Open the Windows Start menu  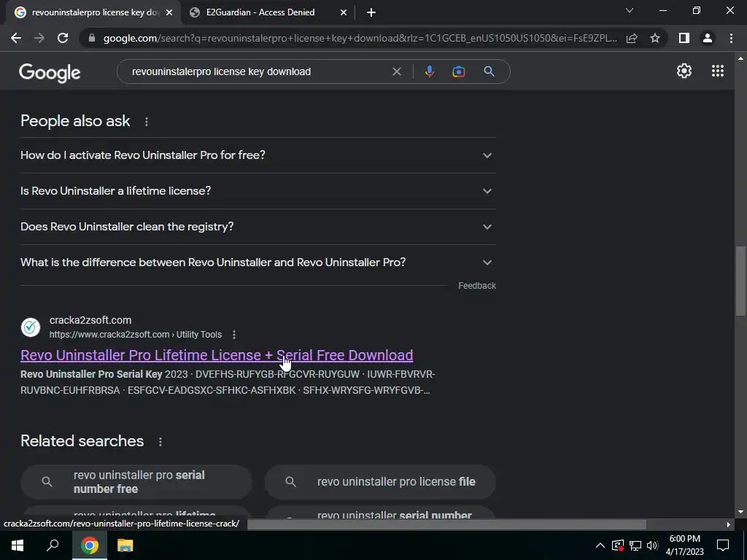click(18, 545)
